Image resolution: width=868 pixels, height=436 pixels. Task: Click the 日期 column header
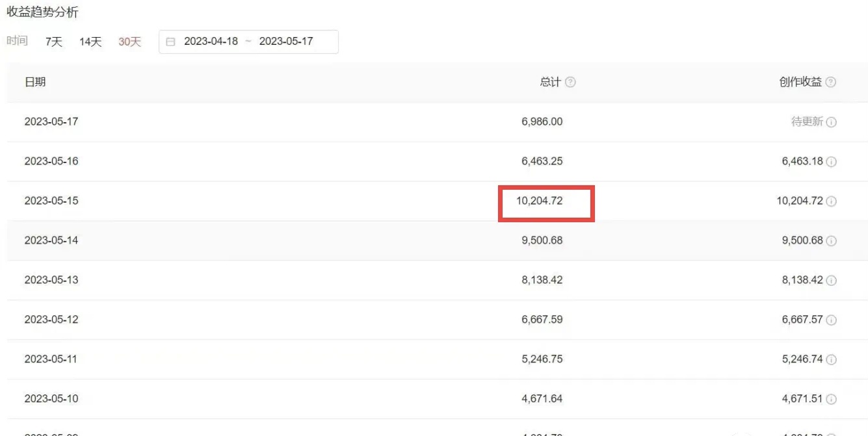36,82
